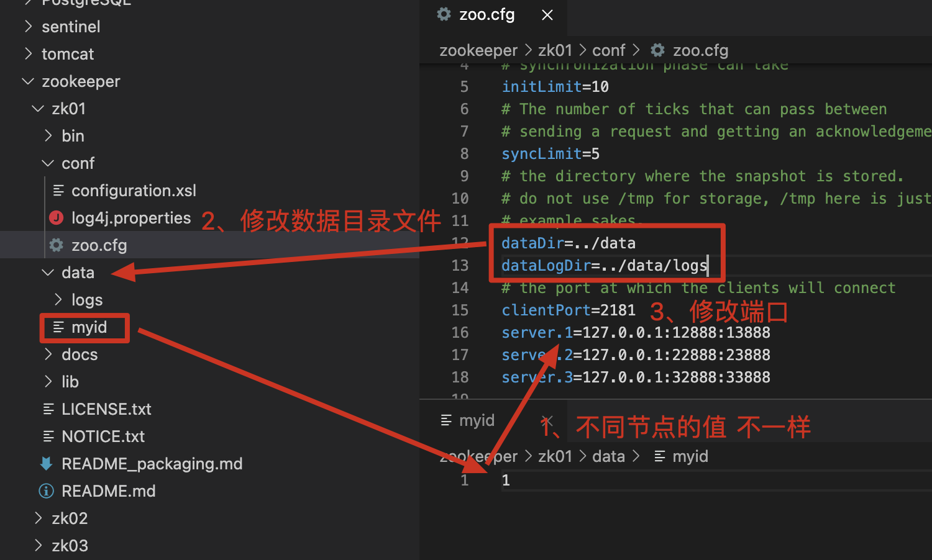Click lines icon on myid tab
932x560 pixels.
click(x=446, y=420)
